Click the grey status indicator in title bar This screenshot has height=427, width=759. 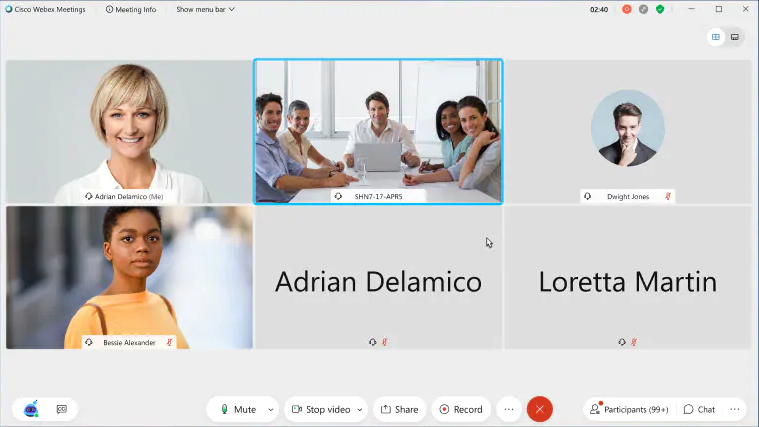click(643, 9)
